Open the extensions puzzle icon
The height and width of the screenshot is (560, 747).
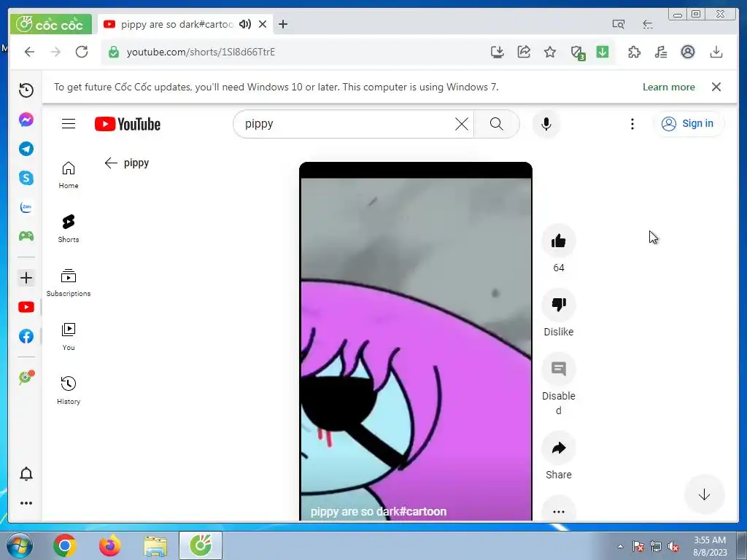coord(634,52)
